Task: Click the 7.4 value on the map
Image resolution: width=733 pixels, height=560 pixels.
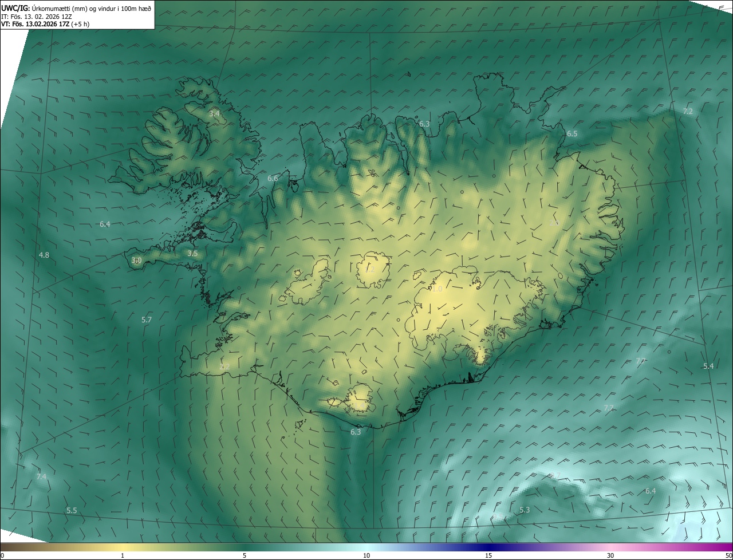Action: pyautogui.click(x=41, y=476)
